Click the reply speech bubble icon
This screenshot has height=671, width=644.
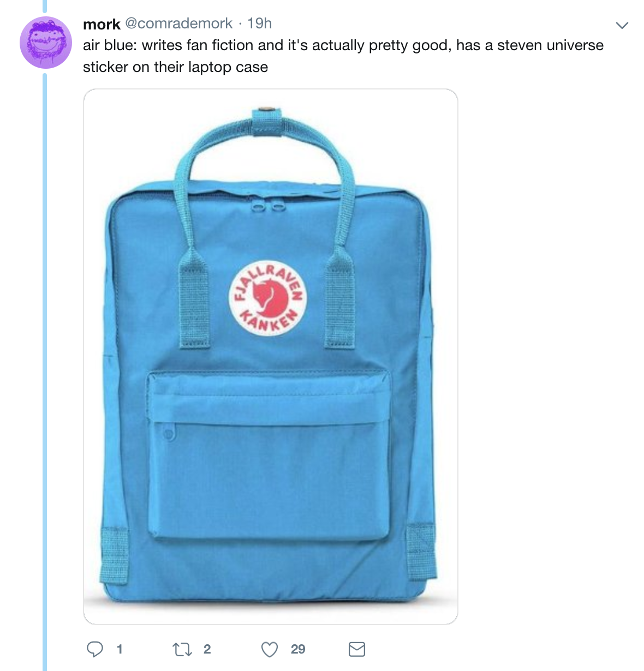95,649
